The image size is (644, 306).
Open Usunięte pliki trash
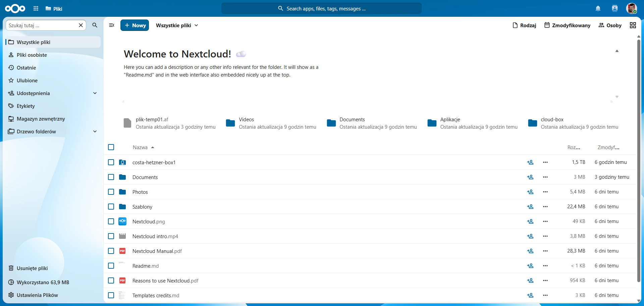(53, 268)
